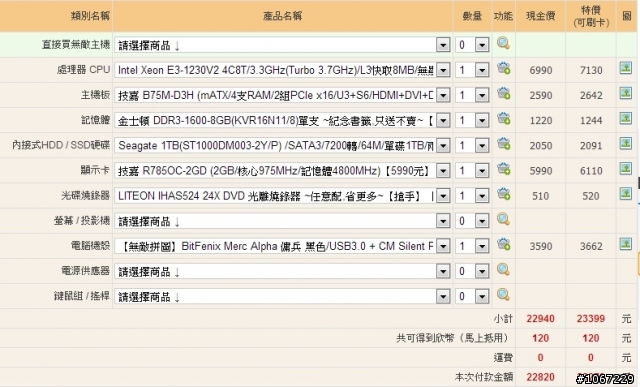
Task: View product image for 技嘉 B75M-D3H motherboard
Action: 626,93
